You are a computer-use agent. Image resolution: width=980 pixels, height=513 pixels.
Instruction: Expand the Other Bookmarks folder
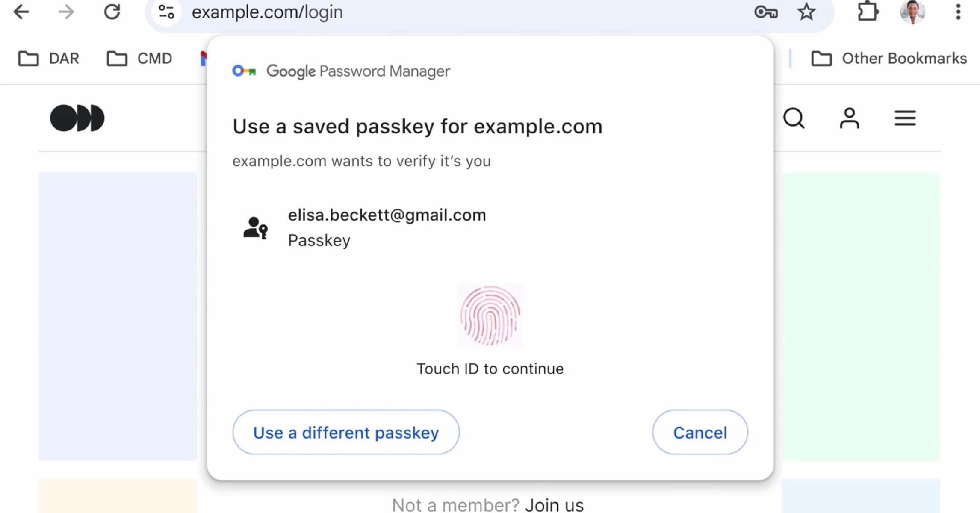click(x=889, y=59)
